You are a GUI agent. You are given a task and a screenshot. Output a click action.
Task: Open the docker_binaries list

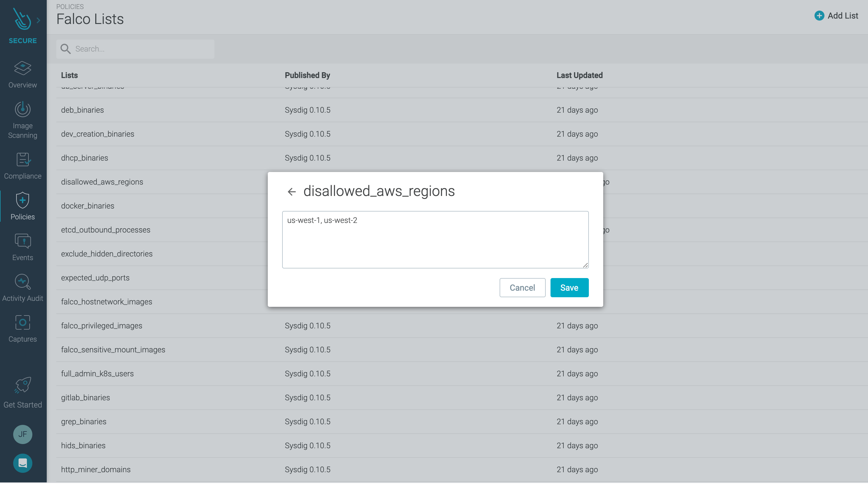click(x=87, y=206)
